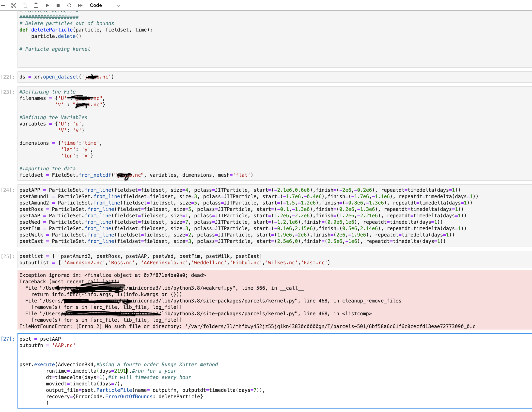Select the cell numbered [22]

coord(6,77)
